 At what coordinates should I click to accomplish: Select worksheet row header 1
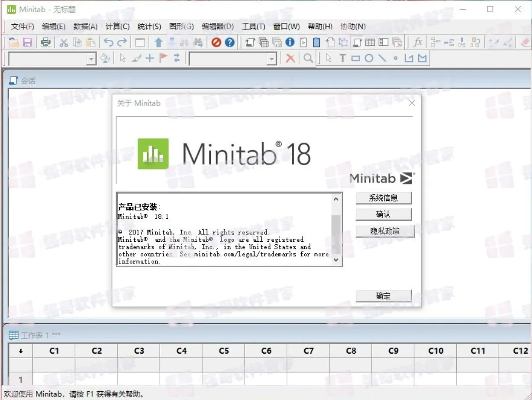click(x=20, y=379)
